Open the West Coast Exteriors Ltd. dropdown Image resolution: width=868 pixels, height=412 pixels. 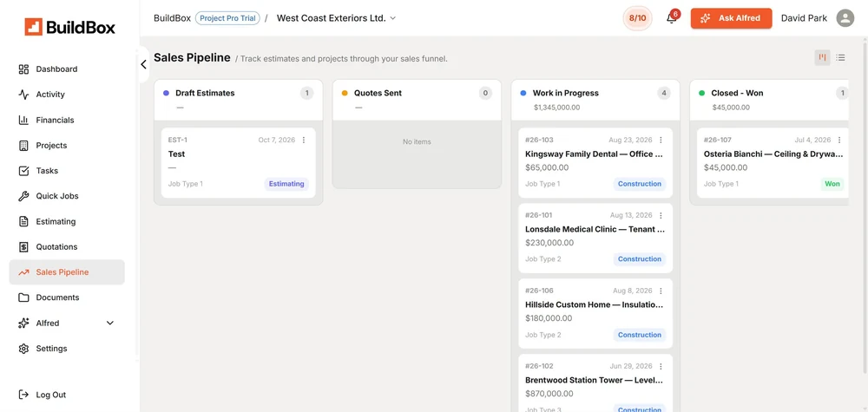click(337, 17)
